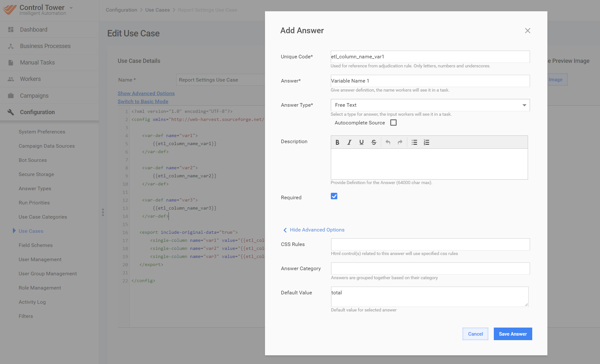Open Filters configuration page
600x364 pixels.
click(26, 316)
